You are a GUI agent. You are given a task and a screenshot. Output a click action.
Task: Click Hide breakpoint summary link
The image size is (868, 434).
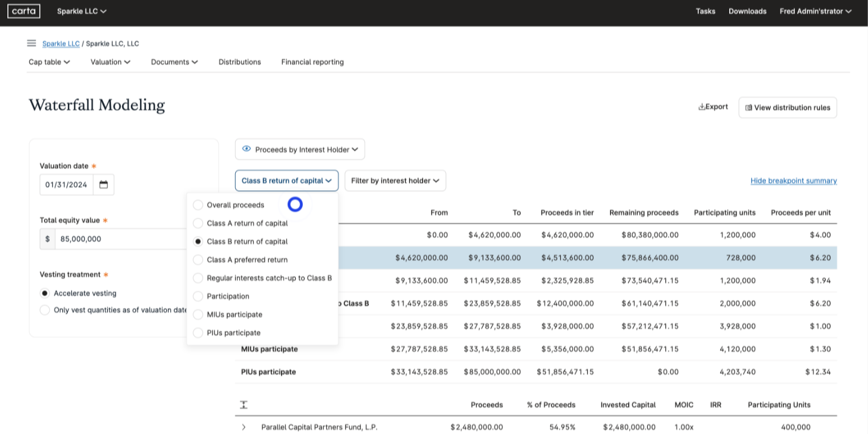tap(793, 180)
